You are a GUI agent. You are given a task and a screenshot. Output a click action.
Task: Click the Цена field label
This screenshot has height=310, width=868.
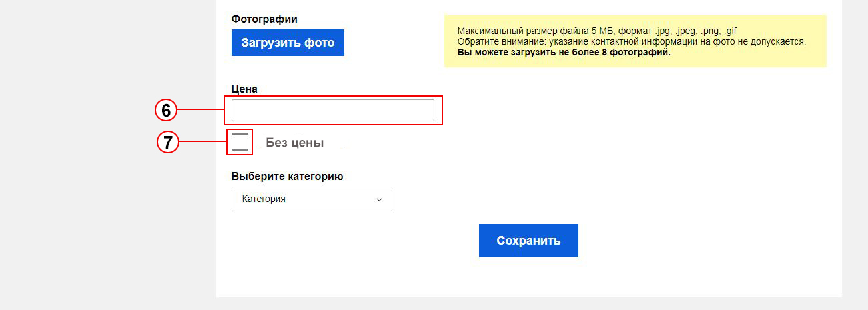(x=244, y=89)
